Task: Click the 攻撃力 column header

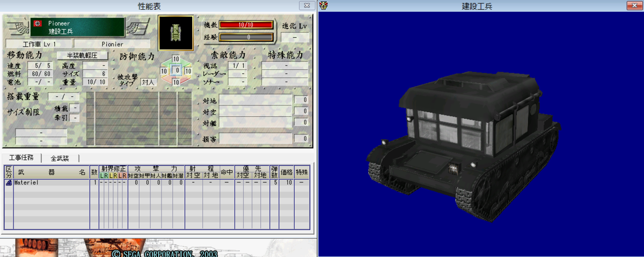Action: pos(156,169)
